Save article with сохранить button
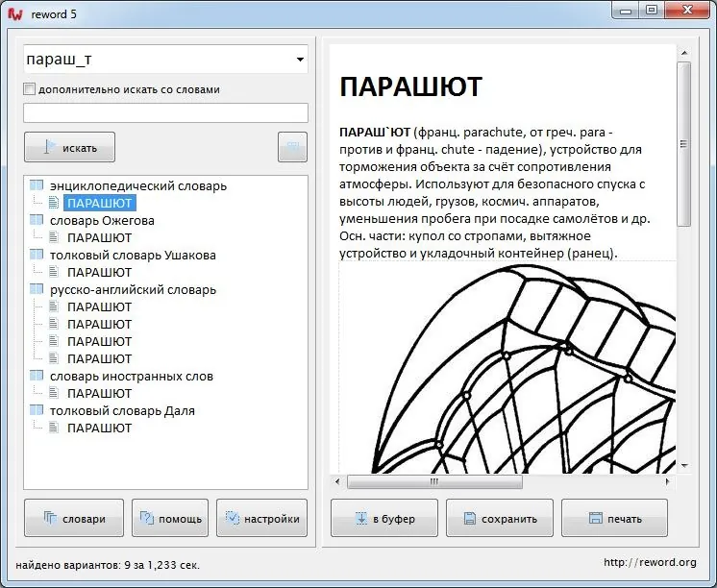The height and width of the screenshot is (588, 717). pos(500,518)
